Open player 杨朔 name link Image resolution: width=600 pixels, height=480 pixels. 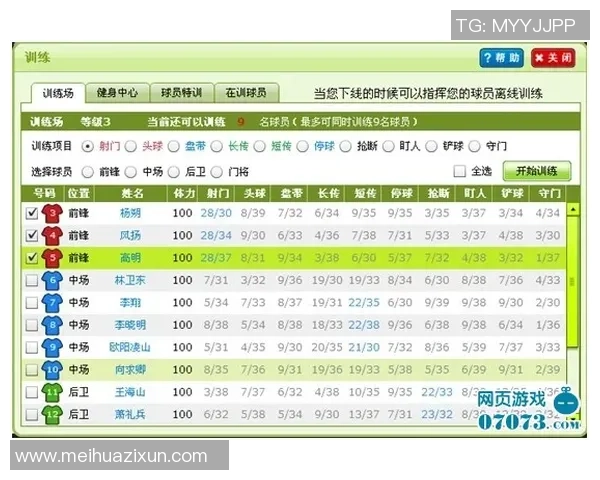[130, 213]
